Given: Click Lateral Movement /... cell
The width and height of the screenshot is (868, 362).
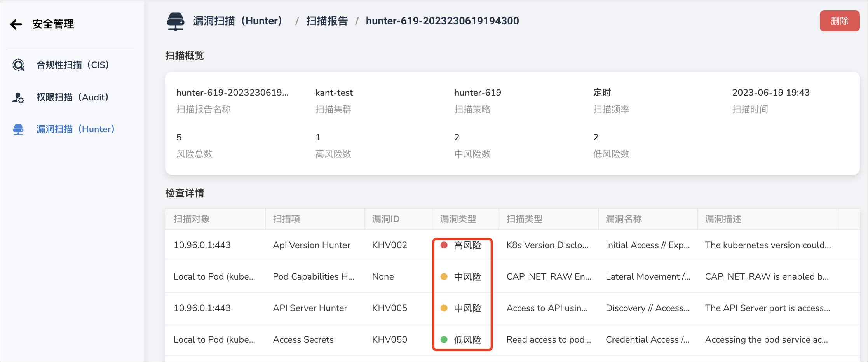Looking at the screenshot, I should pyautogui.click(x=648, y=276).
